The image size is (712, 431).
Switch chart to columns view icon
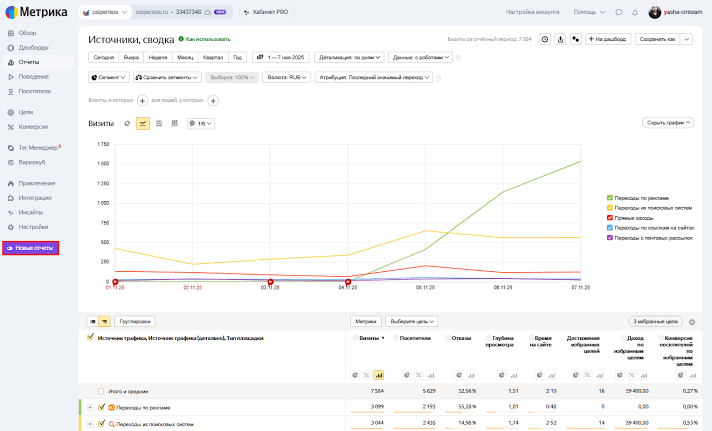point(174,123)
